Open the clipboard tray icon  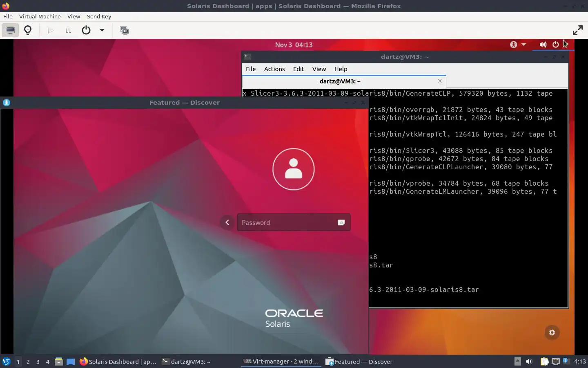click(x=544, y=361)
